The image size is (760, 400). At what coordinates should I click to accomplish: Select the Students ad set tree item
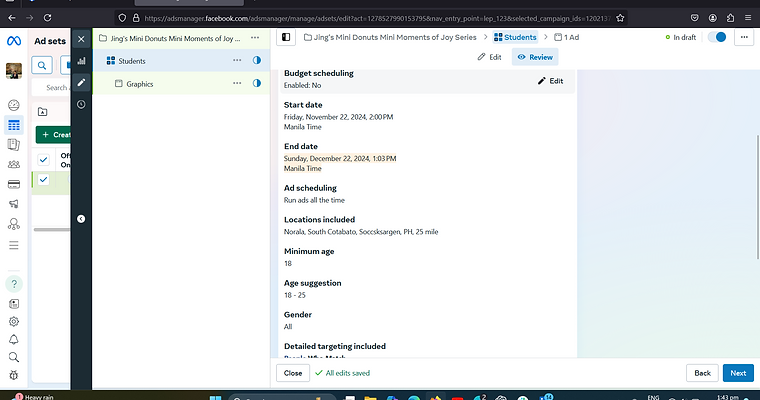point(132,61)
